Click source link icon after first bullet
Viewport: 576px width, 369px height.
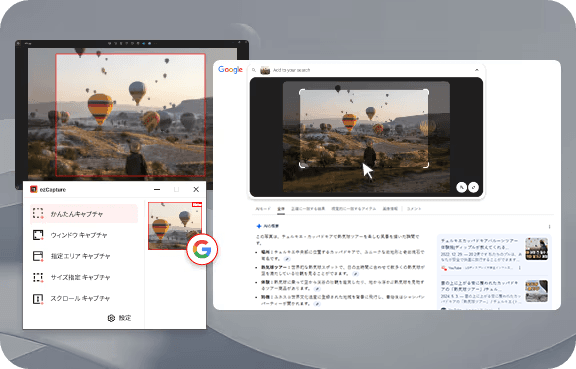tap(287, 259)
